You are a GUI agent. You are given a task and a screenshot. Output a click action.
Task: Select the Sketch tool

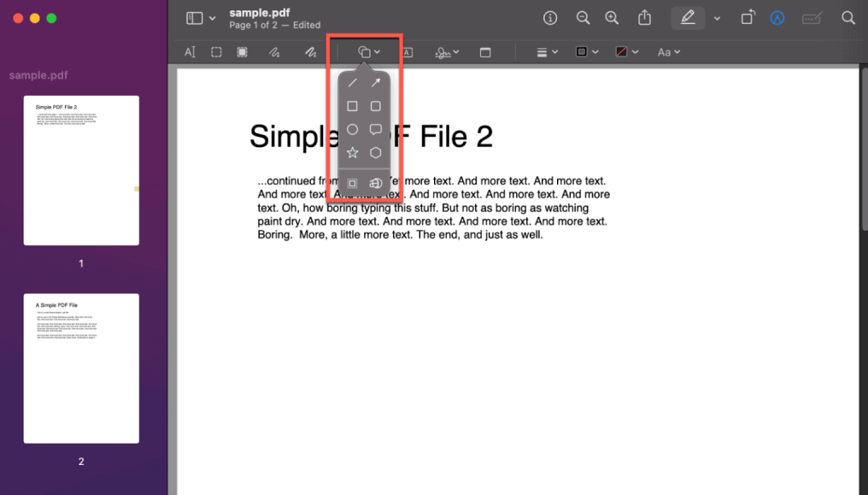tap(273, 51)
